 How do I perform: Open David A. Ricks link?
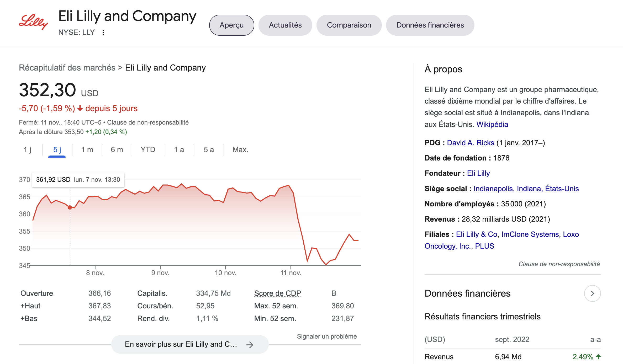tap(471, 143)
